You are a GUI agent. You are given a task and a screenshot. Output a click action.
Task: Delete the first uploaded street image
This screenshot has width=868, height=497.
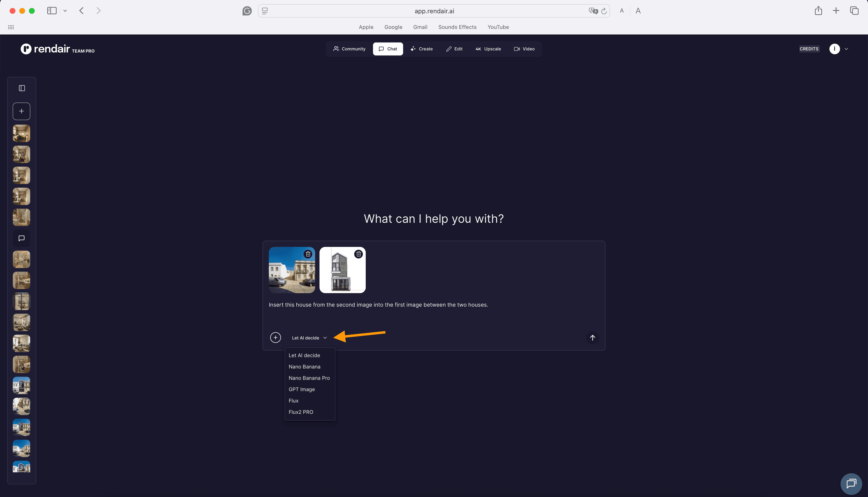(x=308, y=254)
